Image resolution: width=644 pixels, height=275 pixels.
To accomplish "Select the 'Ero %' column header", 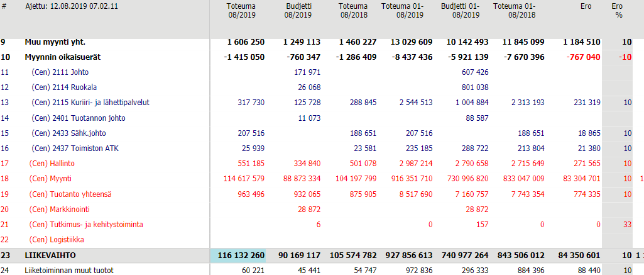I will [618, 10].
